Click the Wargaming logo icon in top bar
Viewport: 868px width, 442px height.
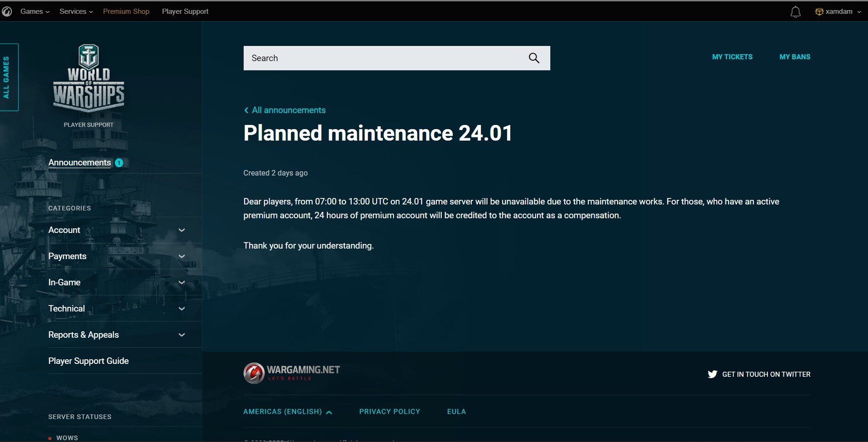pyautogui.click(x=7, y=11)
